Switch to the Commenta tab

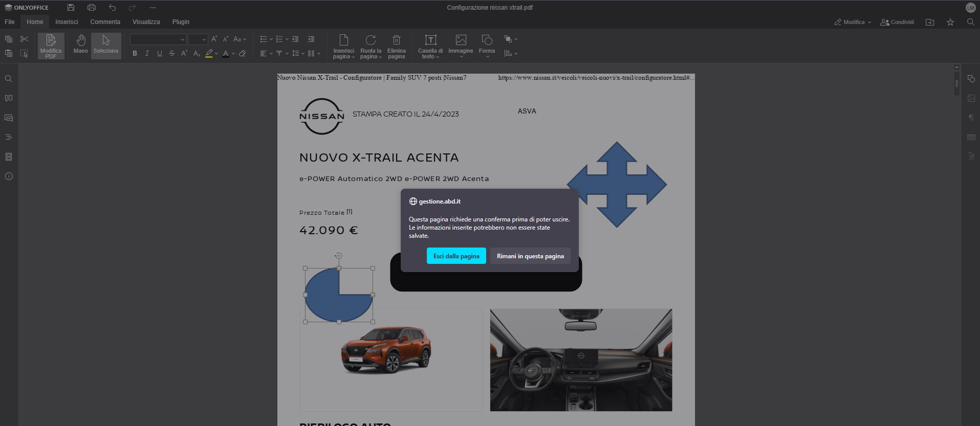pyautogui.click(x=105, y=22)
